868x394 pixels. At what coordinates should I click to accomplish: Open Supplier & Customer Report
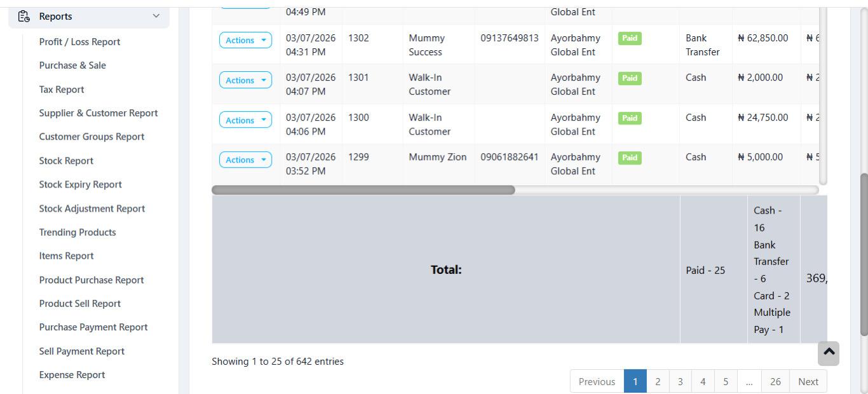click(98, 113)
